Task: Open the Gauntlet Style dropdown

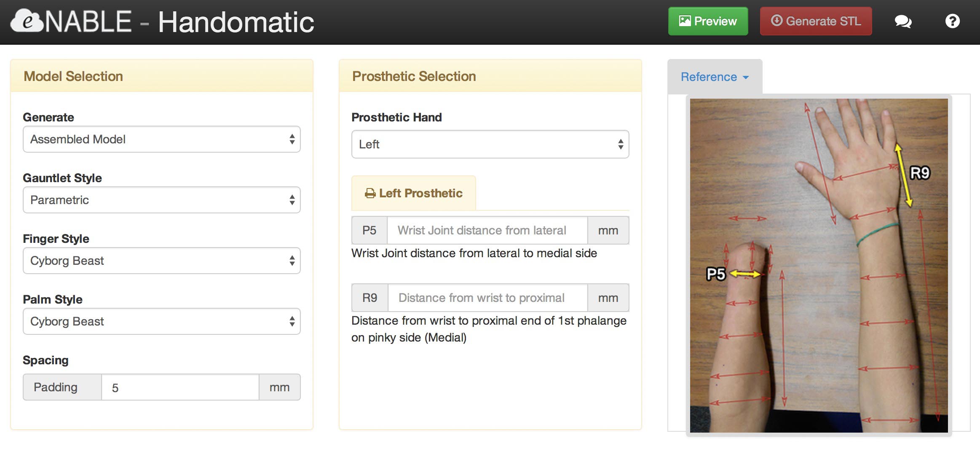Action: click(162, 200)
